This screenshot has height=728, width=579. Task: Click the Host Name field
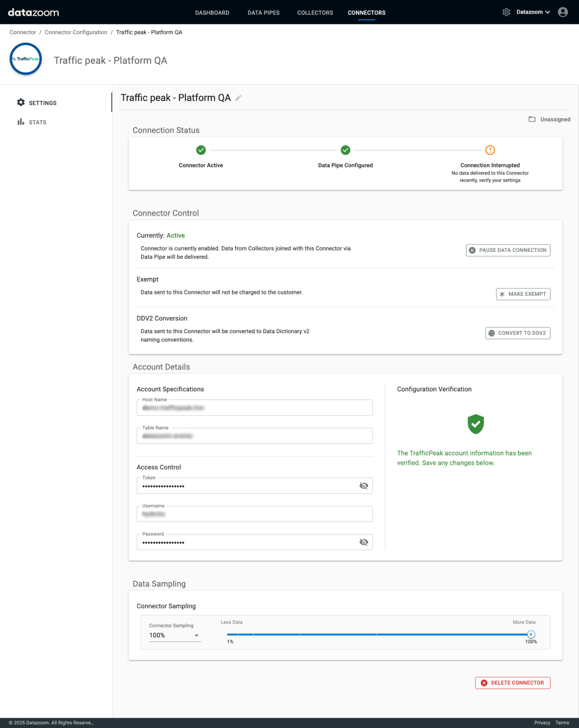(x=254, y=408)
